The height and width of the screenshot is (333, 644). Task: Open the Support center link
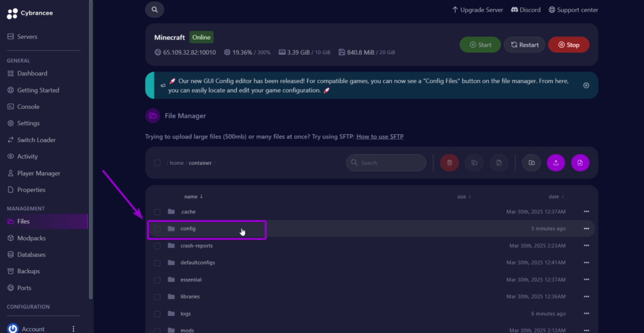pyautogui.click(x=574, y=10)
